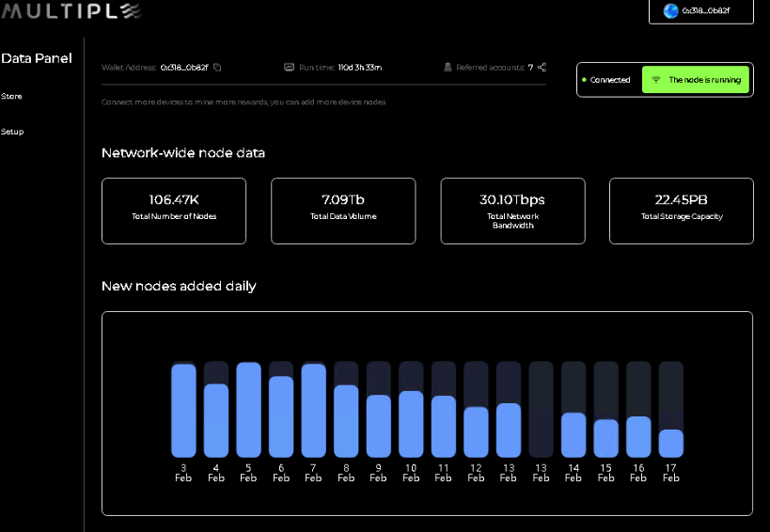Click the 5 Feb bar in chart
Screen dimensions: 770x532
click(x=248, y=410)
